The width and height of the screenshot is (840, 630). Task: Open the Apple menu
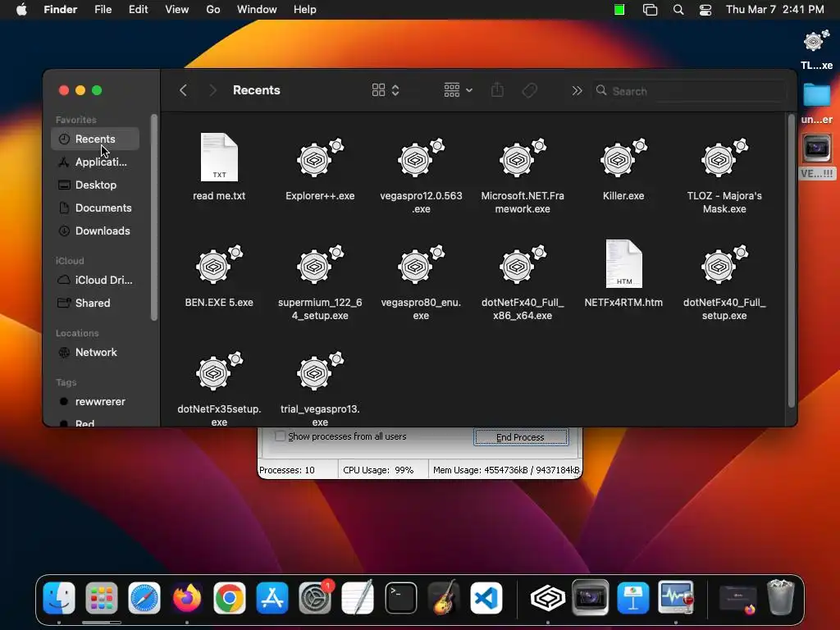coord(21,10)
